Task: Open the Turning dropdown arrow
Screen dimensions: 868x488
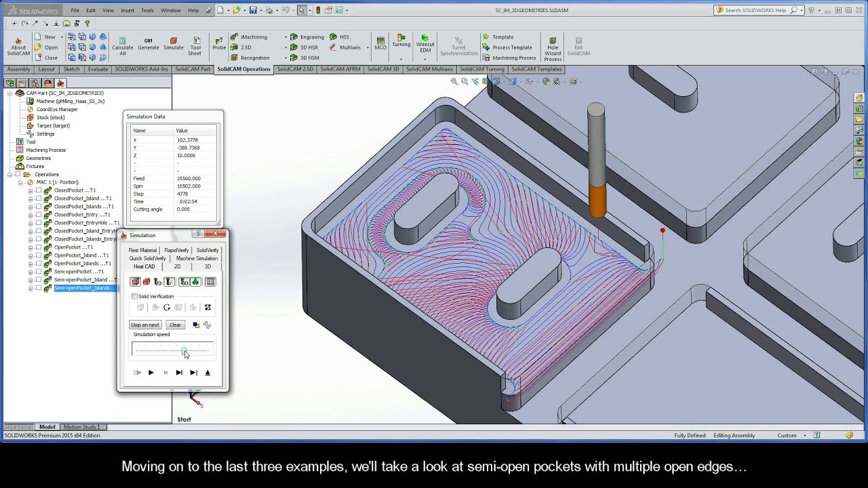Action: [401, 59]
